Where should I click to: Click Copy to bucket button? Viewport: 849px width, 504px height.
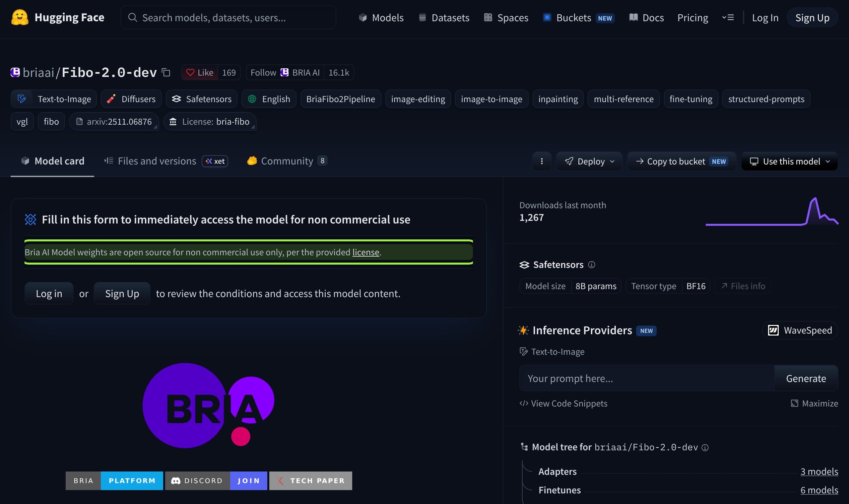pyautogui.click(x=682, y=161)
